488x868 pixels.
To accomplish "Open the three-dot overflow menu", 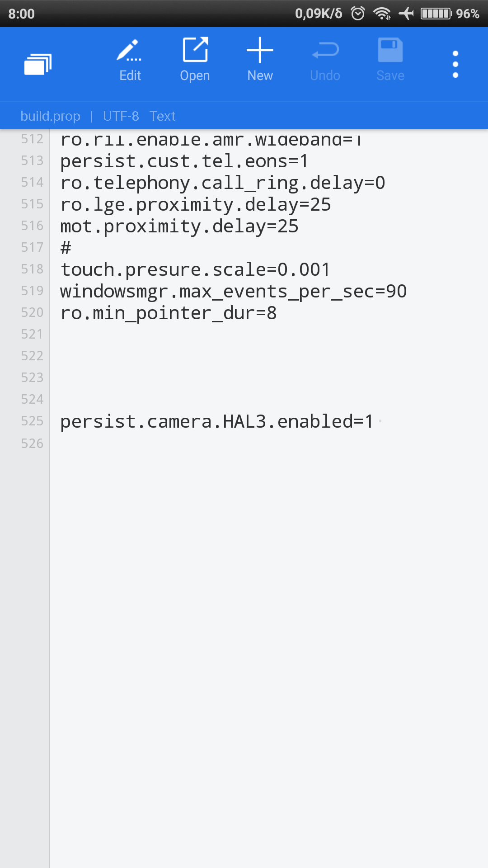I will [x=455, y=64].
